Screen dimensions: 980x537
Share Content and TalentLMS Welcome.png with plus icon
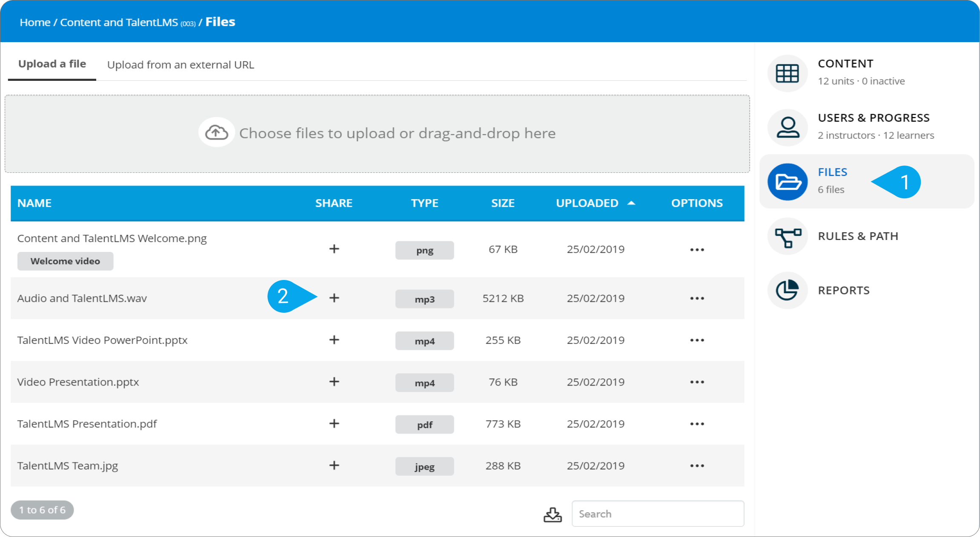pyautogui.click(x=334, y=249)
